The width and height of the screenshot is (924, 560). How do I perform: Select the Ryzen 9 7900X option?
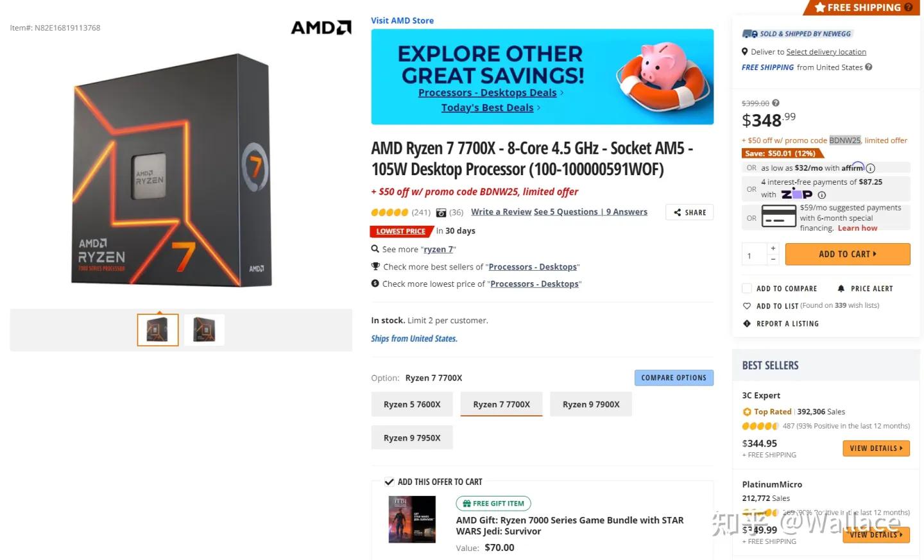(x=591, y=405)
